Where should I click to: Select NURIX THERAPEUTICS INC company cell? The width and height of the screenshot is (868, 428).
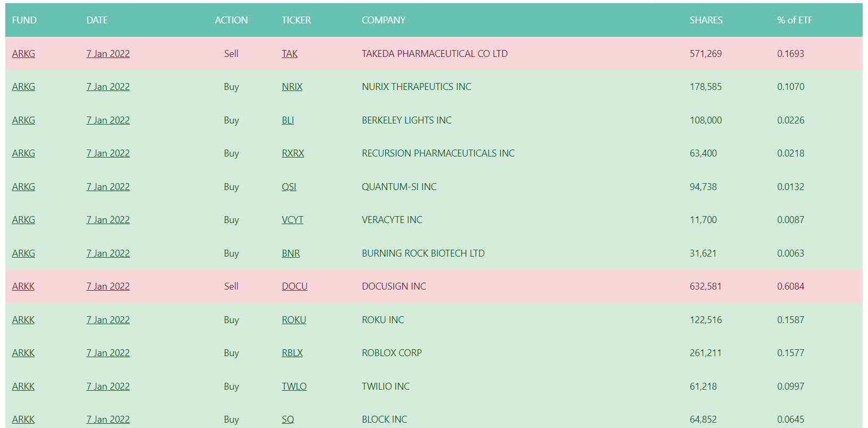point(417,87)
